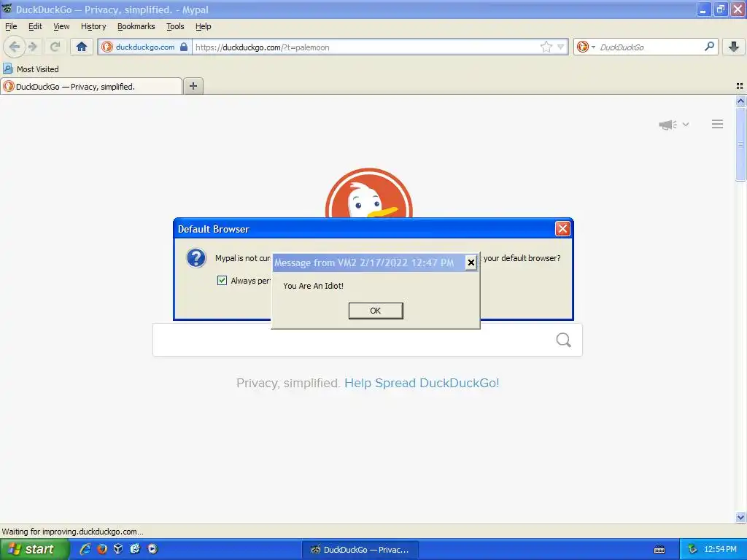Open the Downloads arrow button

734,47
